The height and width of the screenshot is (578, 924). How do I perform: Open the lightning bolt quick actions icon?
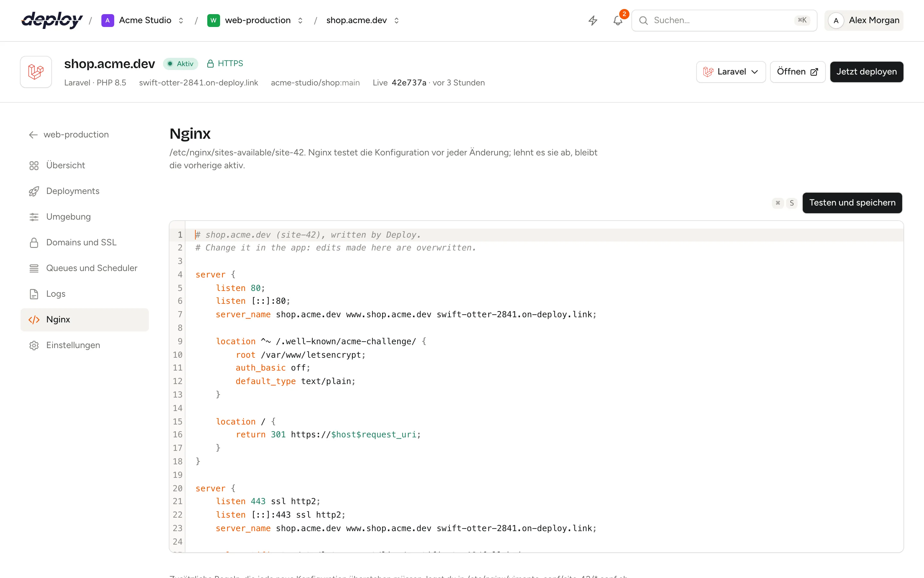(593, 20)
